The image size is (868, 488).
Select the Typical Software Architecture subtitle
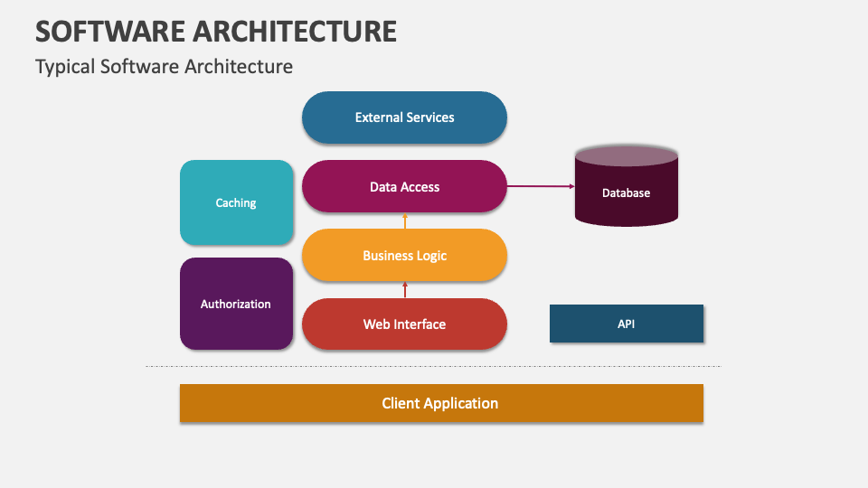click(164, 67)
